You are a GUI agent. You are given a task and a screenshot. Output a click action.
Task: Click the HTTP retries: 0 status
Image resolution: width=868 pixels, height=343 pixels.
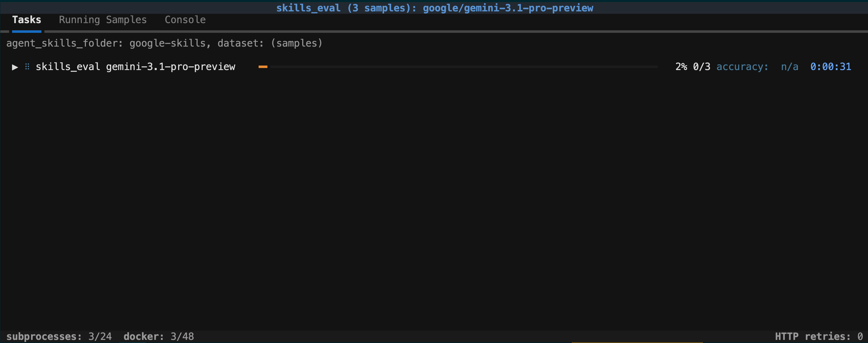pyautogui.click(x=819, y=336)
